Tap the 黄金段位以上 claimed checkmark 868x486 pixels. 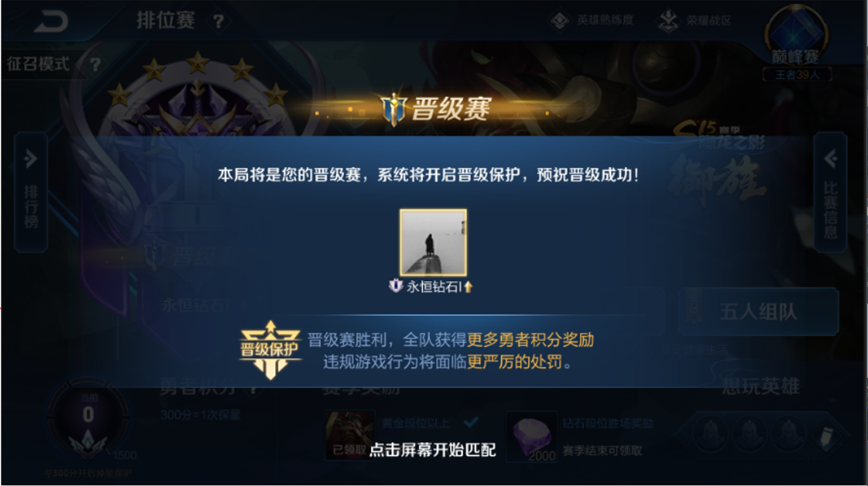pos(471,423)
